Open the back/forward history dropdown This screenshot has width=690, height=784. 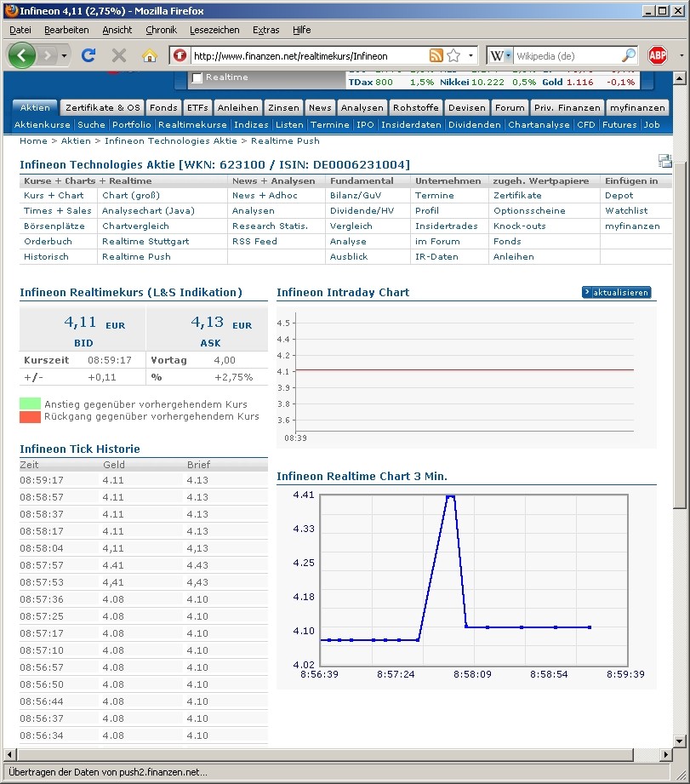[64, 55]
